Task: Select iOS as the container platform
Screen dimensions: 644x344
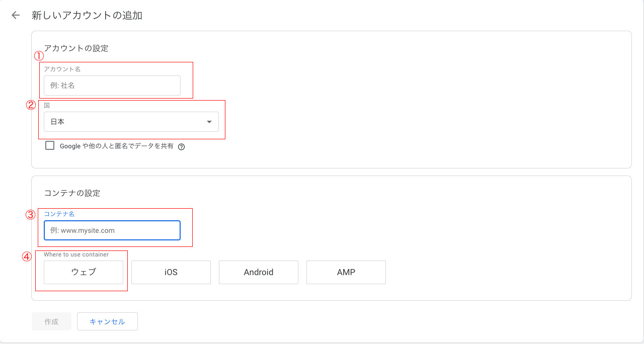Action: 171,272
